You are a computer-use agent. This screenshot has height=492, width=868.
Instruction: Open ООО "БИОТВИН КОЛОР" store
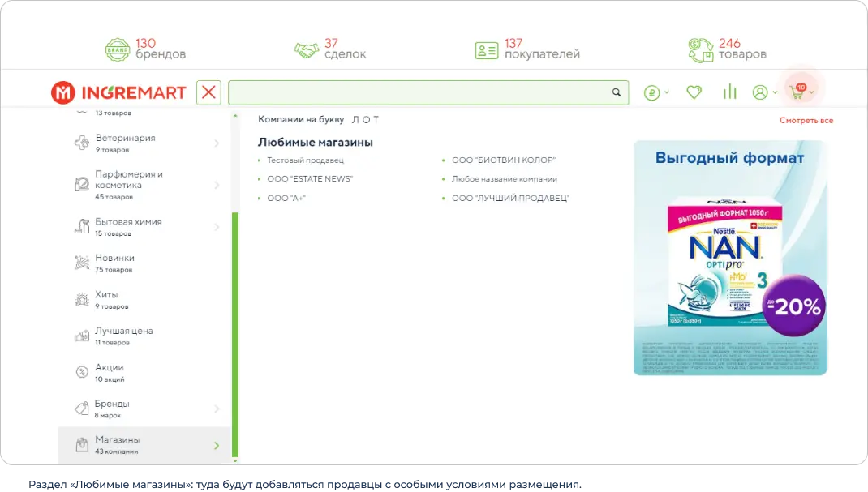504,160
